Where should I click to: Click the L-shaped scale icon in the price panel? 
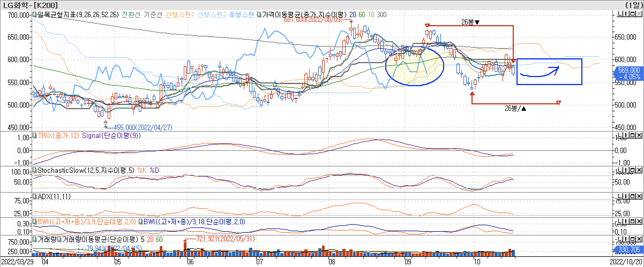point(620,14)
